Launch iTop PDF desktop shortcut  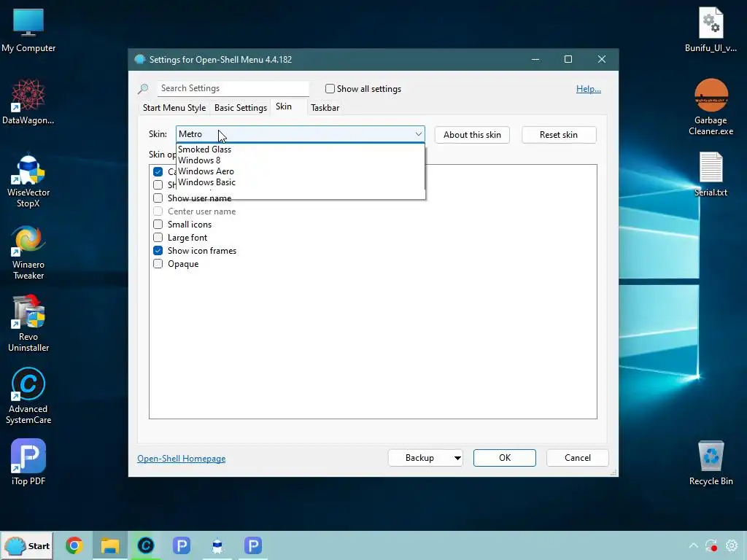[x=28, y=462]
